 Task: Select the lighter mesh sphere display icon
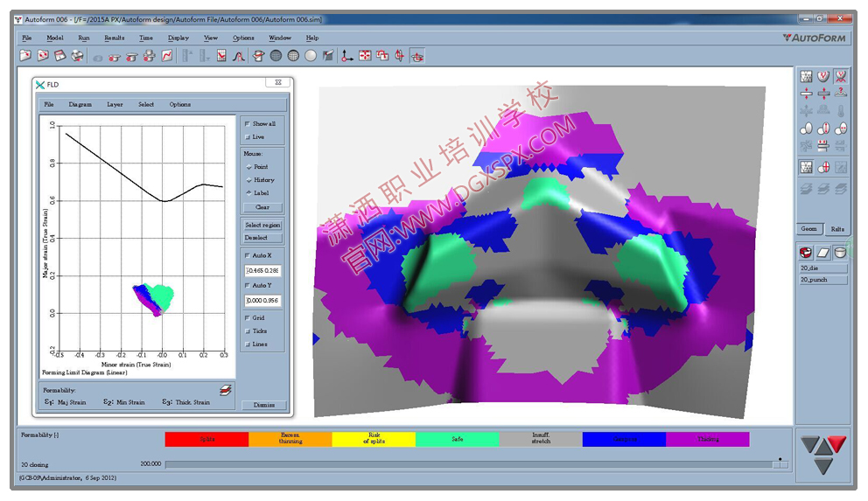pos(293,56)
